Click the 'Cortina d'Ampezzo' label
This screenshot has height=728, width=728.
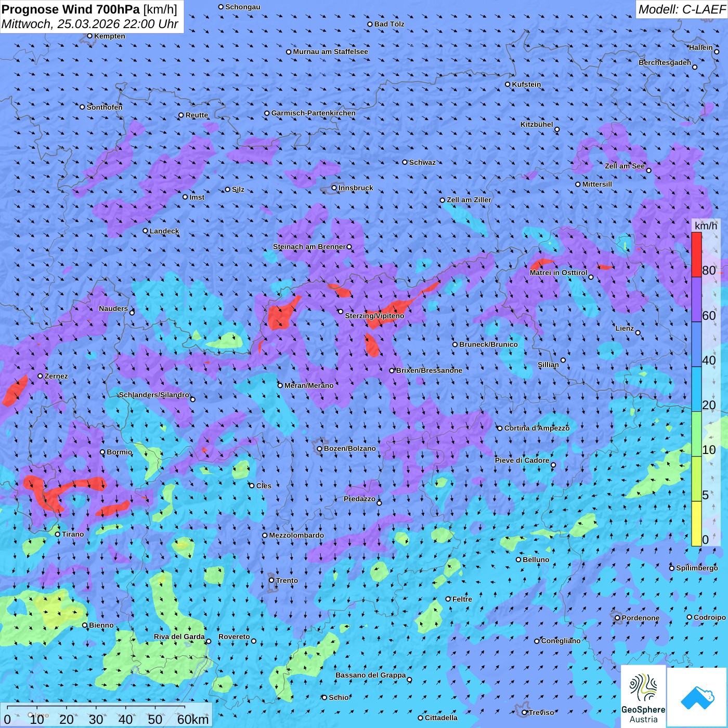click(537, 428)
